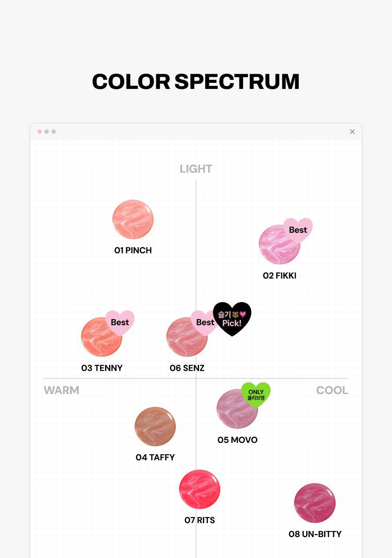Click the 01 PINCH color swatch

click(133, 219)
